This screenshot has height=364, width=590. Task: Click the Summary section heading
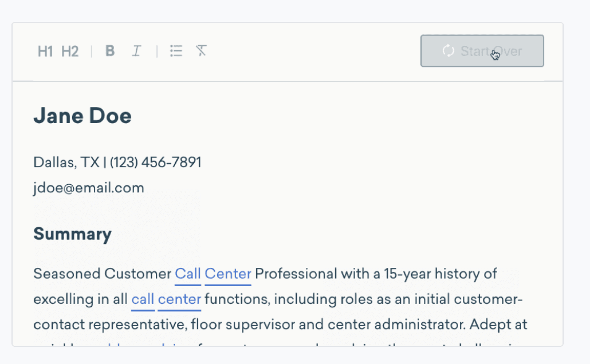coord(73,234)
